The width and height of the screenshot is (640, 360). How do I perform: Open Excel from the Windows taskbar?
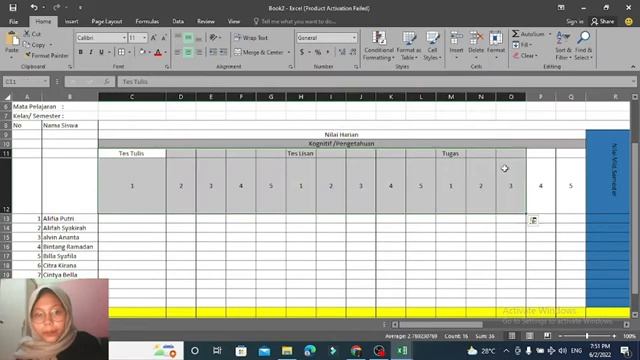pyautogui.click(x=402, y=351)
